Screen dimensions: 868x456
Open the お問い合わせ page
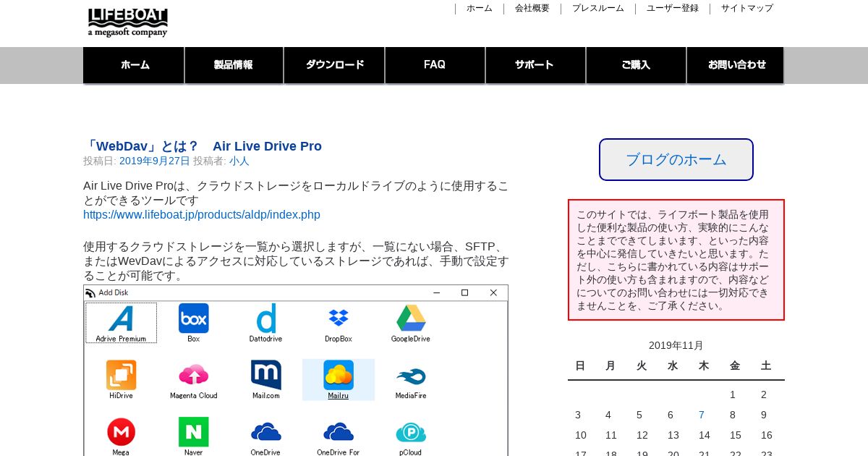pos(736,65)
